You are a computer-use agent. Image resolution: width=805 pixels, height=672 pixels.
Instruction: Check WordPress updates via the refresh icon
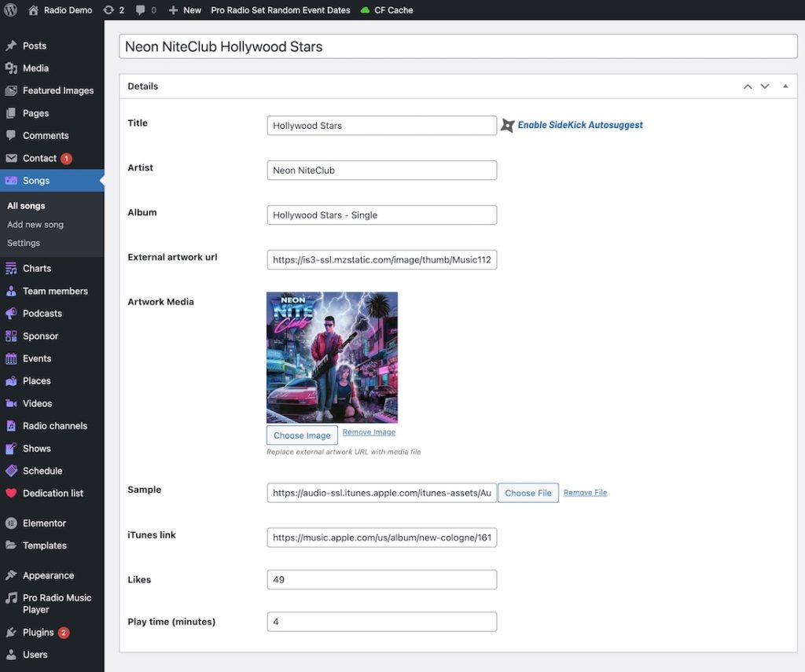click(x=110, y=10)
